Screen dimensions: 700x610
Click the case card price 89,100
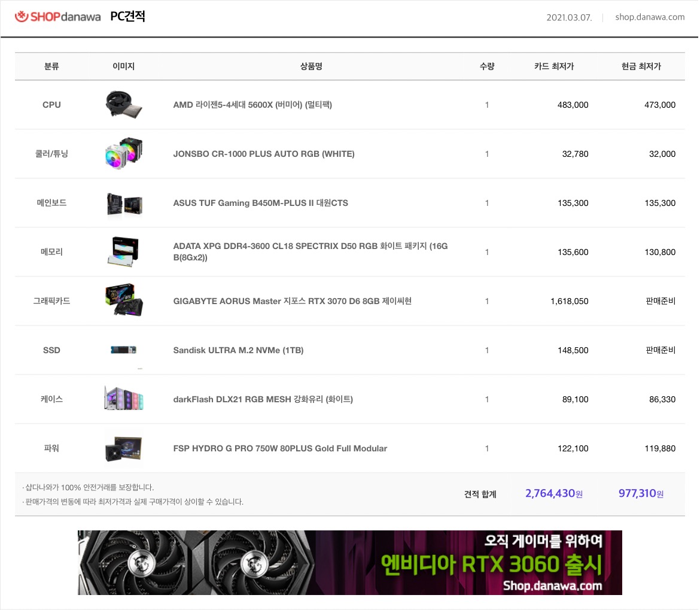coord(575,400)
